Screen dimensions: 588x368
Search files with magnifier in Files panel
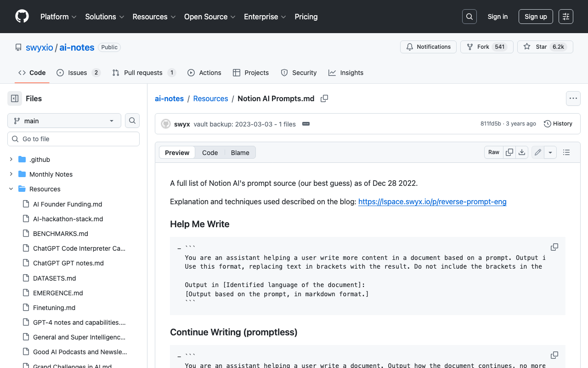pyautogui.click(x=132, y=121)
